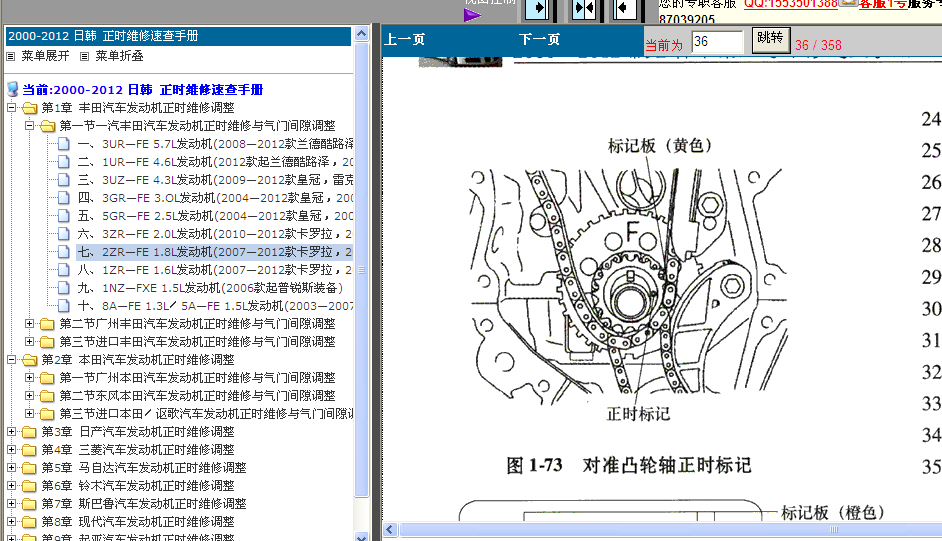The width and height of the screenshot is (942, 541).
Task: Click the 第1章 丰田汽车 folder icon
Action: (29, 108)
